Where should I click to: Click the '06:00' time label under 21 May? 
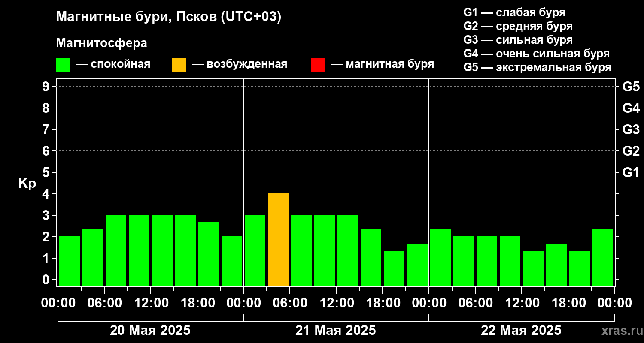click(290, 303)
